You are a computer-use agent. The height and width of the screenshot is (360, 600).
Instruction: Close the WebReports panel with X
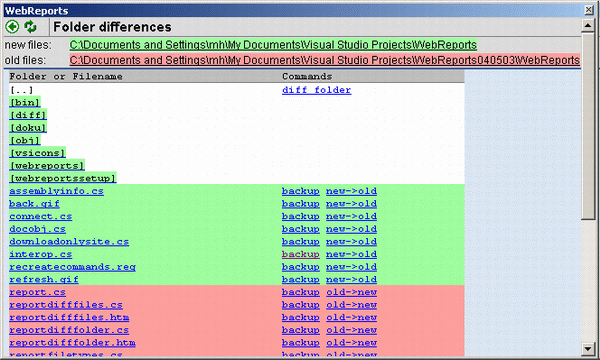coord(589,10)
